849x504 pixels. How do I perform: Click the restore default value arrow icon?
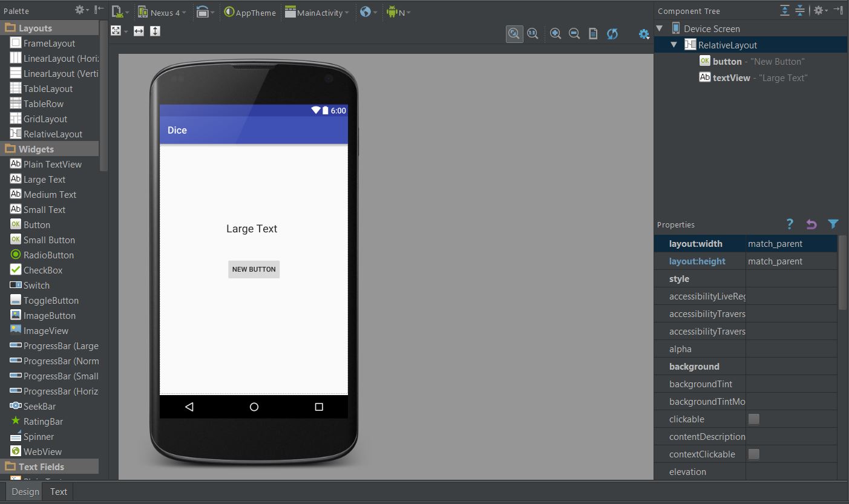point(811,224)
